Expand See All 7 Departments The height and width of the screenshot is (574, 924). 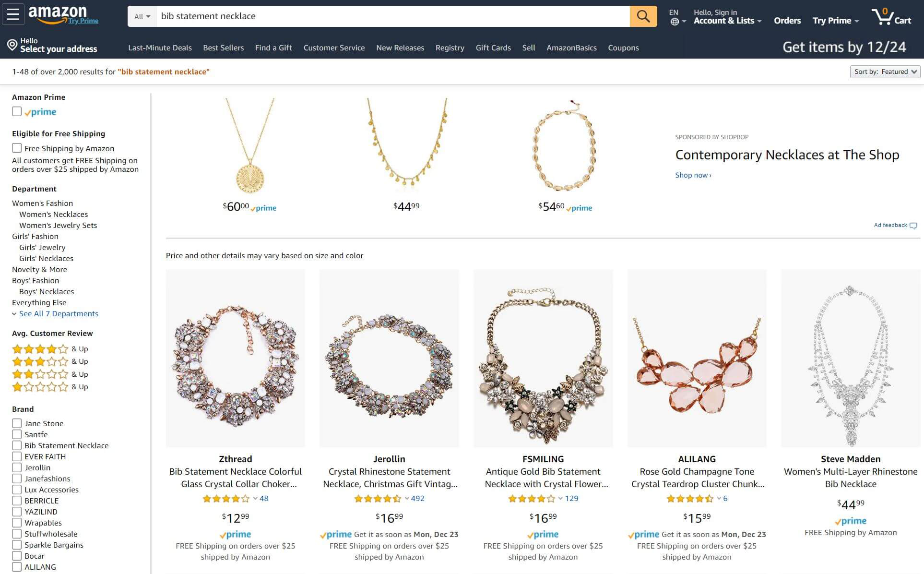tap(58, 314)
